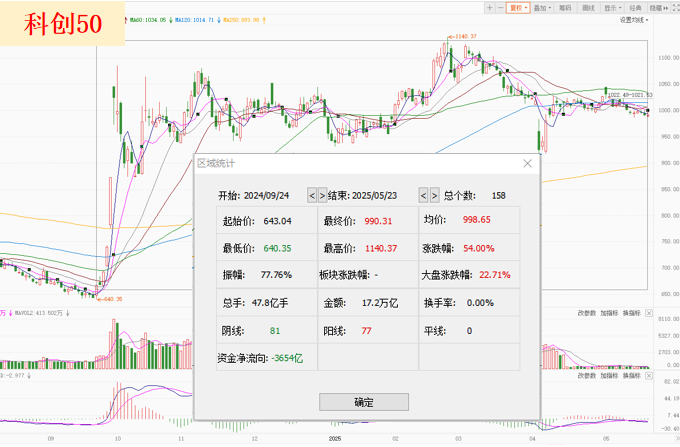Click 加指标 in the MACD indicator panel
680x447 pixels.
[x=609, y=375]
